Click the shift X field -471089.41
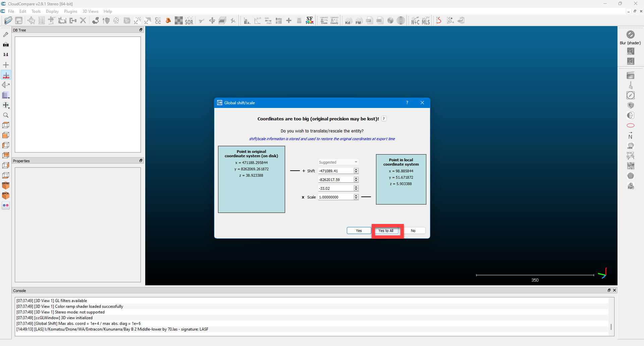 point(336,171)
